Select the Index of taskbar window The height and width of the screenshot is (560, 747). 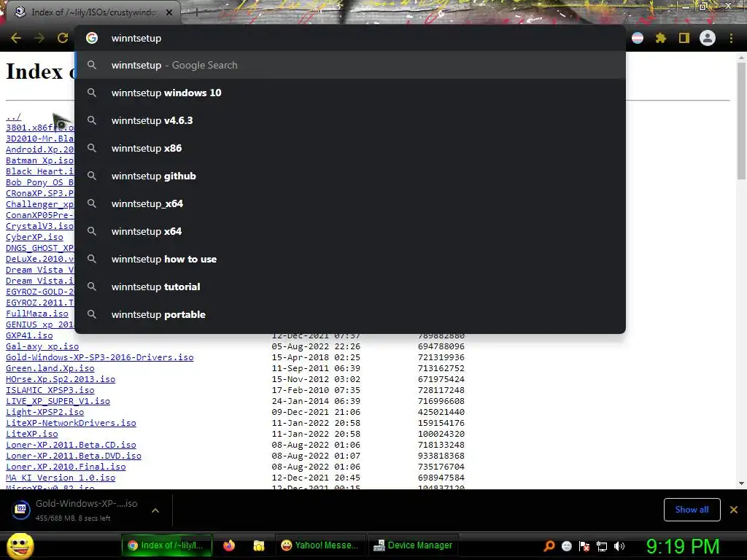(x=167, y=545)
